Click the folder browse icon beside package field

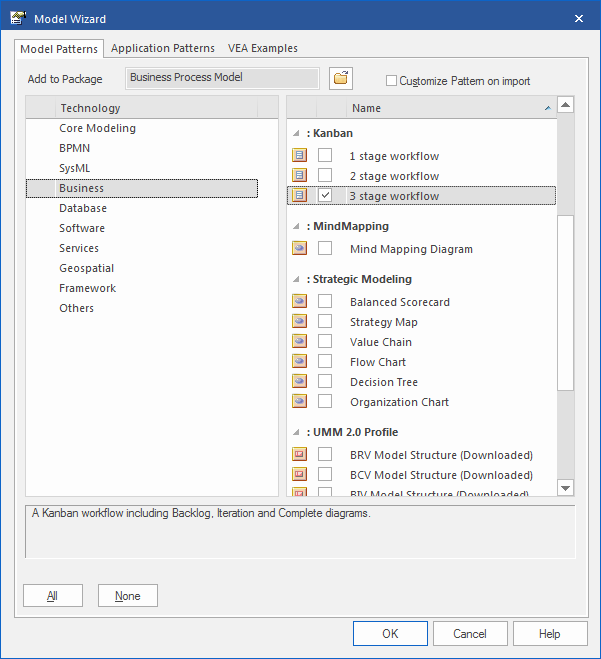pos(341,78)
